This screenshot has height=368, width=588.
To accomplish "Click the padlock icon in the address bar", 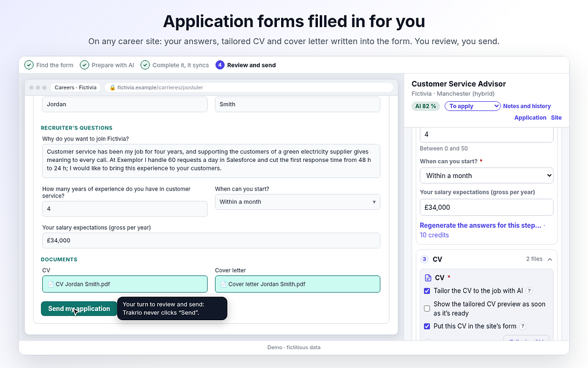I will click(112, 88).
